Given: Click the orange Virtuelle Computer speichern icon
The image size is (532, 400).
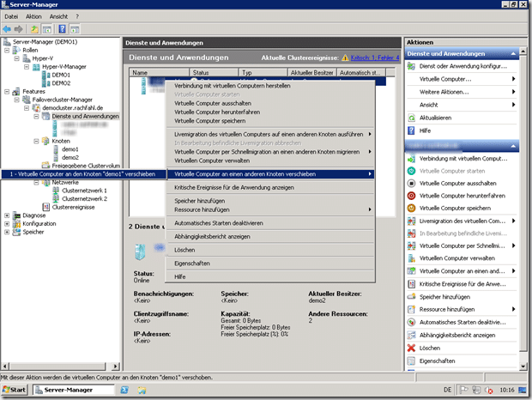Looking at the screenshot, I should (411, 209).
